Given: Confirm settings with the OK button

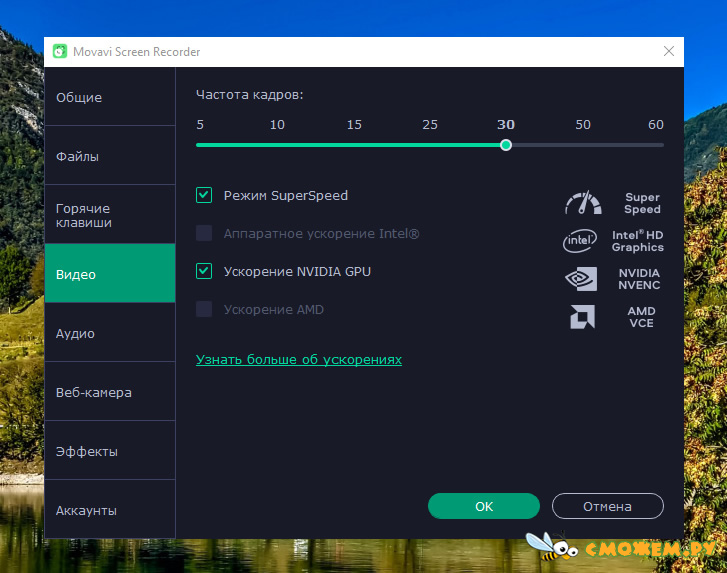Looking at the screenshot, I should (484, 506).
